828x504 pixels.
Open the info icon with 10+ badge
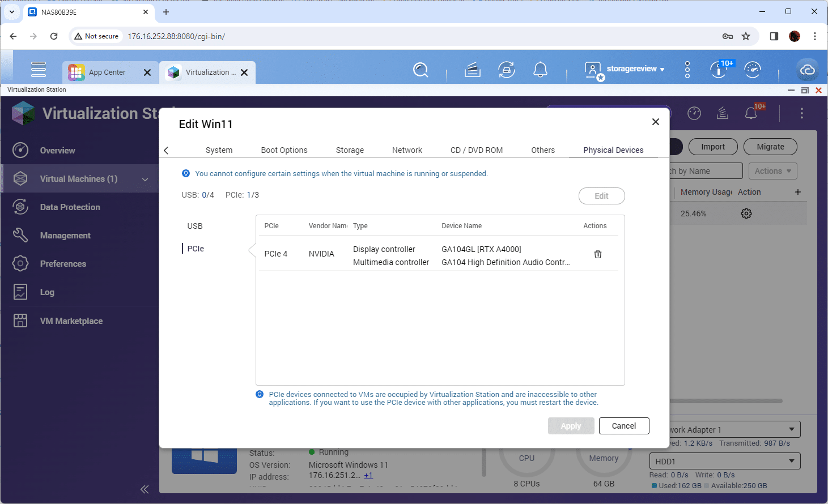coord(720,70)
